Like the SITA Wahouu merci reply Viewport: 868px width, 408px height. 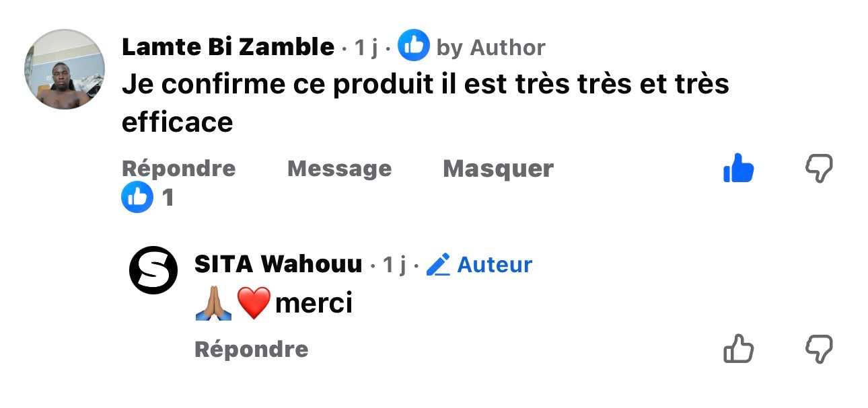coord(738,350)
